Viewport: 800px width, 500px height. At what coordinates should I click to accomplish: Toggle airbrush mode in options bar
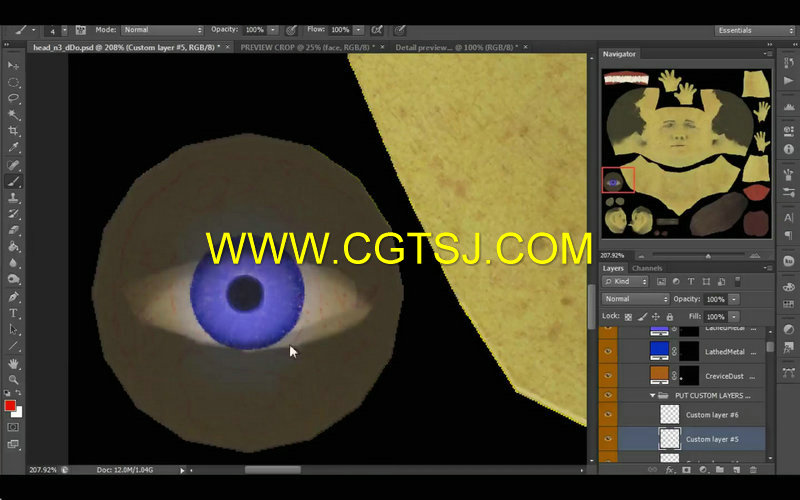[377, 30]
